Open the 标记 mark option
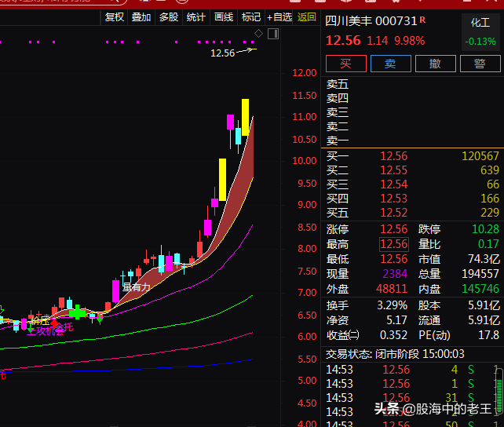Image resolution: width=504 pixels, height=427 pixels. click(250, 17)
